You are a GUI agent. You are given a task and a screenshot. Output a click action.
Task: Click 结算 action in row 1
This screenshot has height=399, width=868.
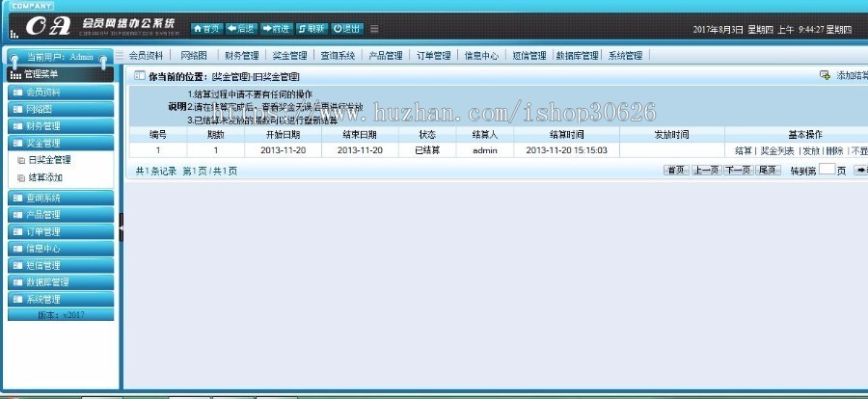[743, 150]
